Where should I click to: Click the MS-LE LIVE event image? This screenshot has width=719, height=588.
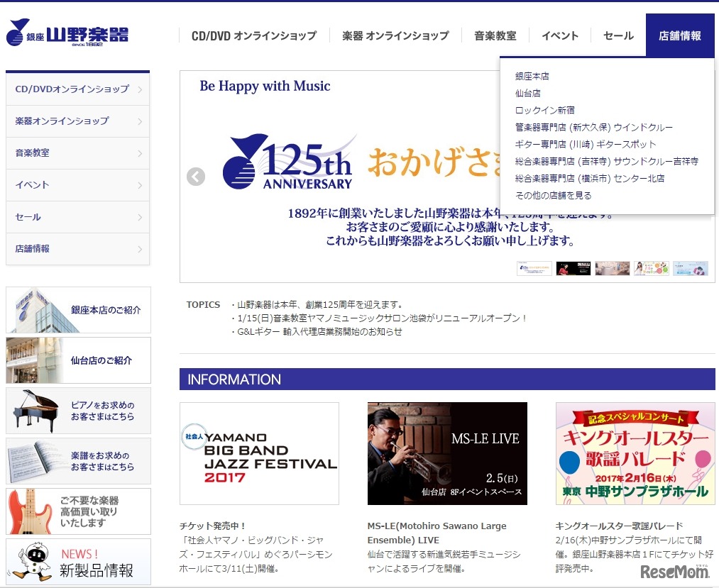click(x=447, y=453)
